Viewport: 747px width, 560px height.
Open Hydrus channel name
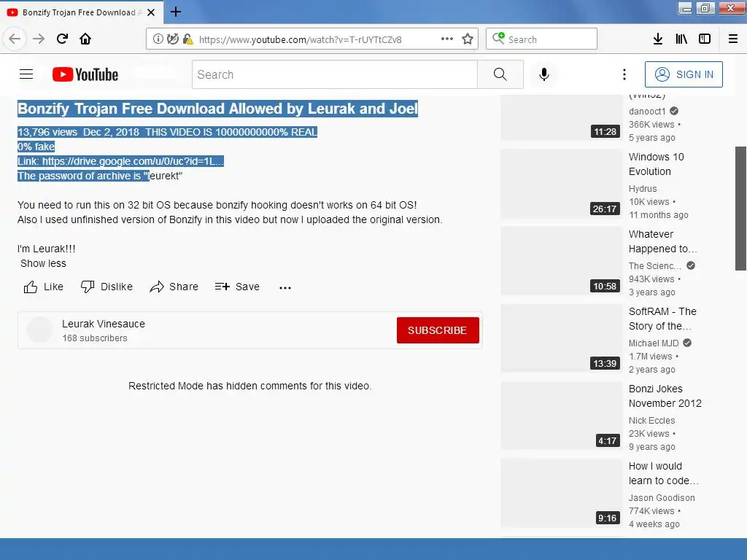[643, 189]
